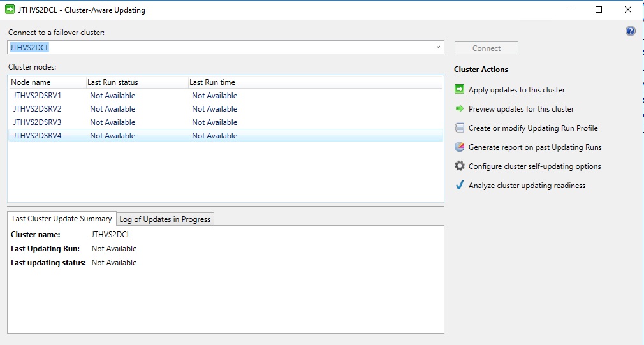Viewport: 644px width, 345px height.
Task: Open the Last Cluster Update Summary tab
Action: tap(62, 219)
